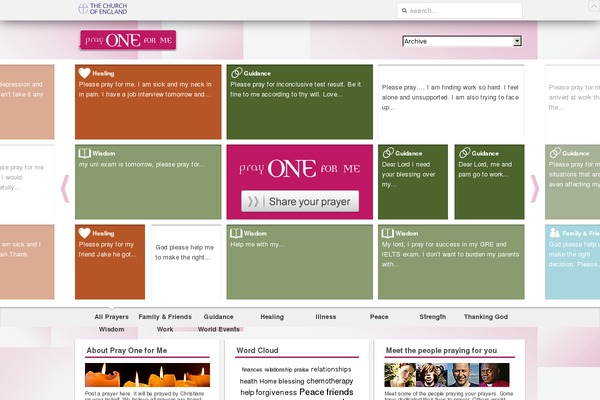Select the All Prayers tab
This screenshot has width=600, height=400.
(111, 317)
